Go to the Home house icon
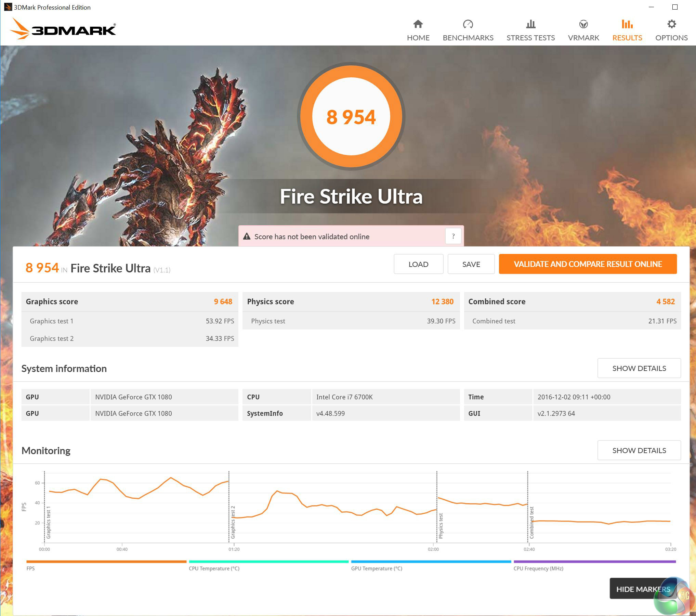Image resolution: width=696 pixels, height=616 pixels. point(418,24)
